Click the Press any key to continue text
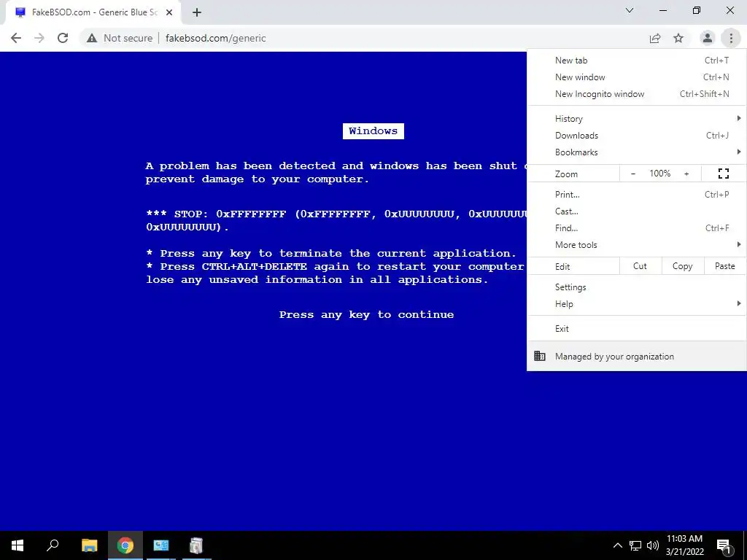Viewport: 747px width, 560px height. [x=366, y=315]
